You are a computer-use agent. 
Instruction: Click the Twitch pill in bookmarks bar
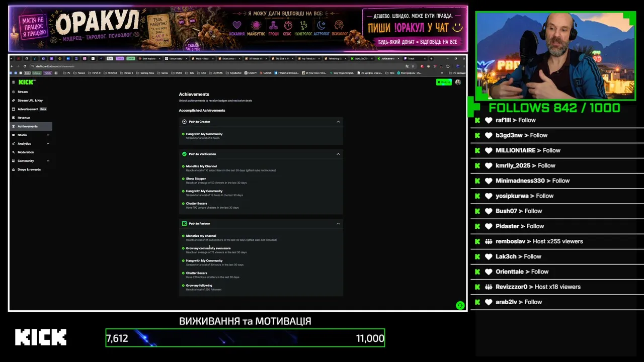[x=47, y=73]
